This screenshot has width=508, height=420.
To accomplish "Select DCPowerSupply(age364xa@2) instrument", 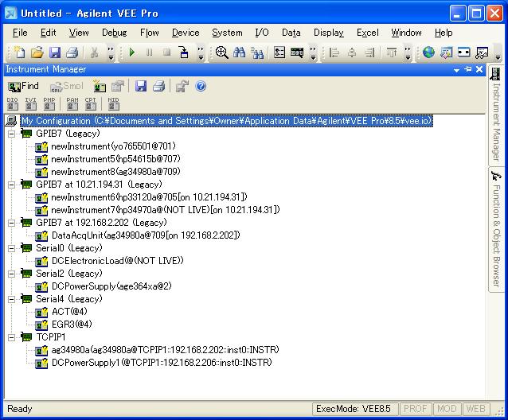I will coord(111,286).
